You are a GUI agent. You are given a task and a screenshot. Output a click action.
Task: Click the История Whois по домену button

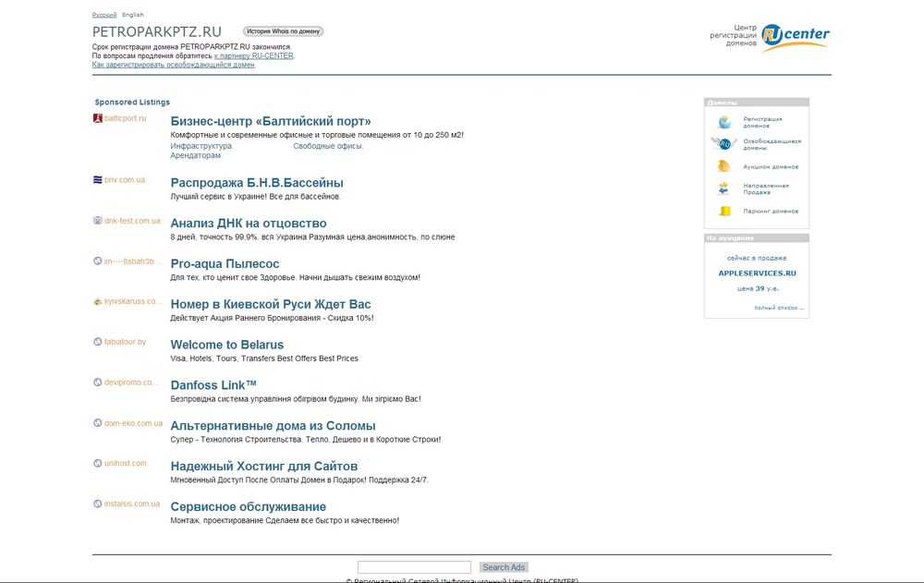click(x=283, y=31)
